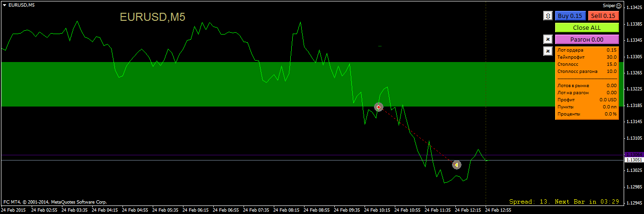Click the Стоплосс разгона value 10.0
The image size is (644, 214).
(x=611, y=71)
